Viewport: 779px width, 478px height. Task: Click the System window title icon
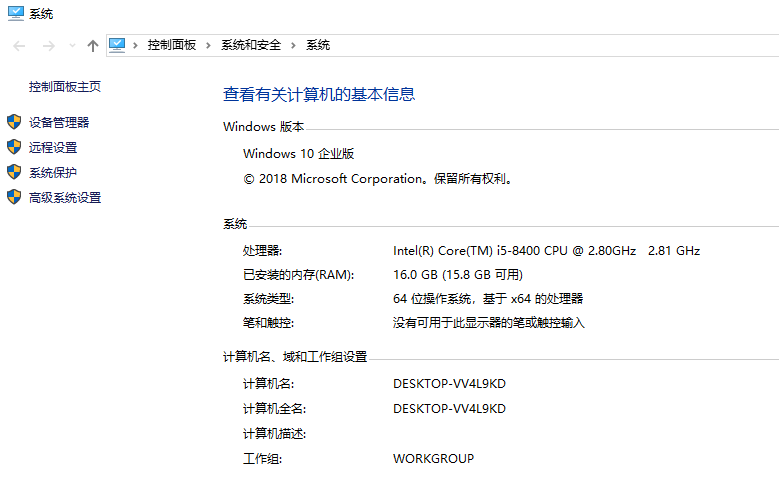click(x=16, y=13)
